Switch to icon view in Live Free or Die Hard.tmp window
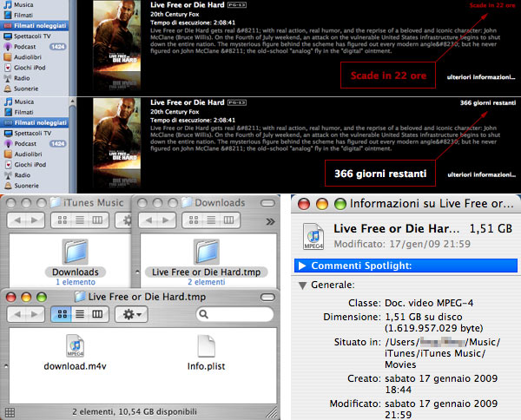 63,312
